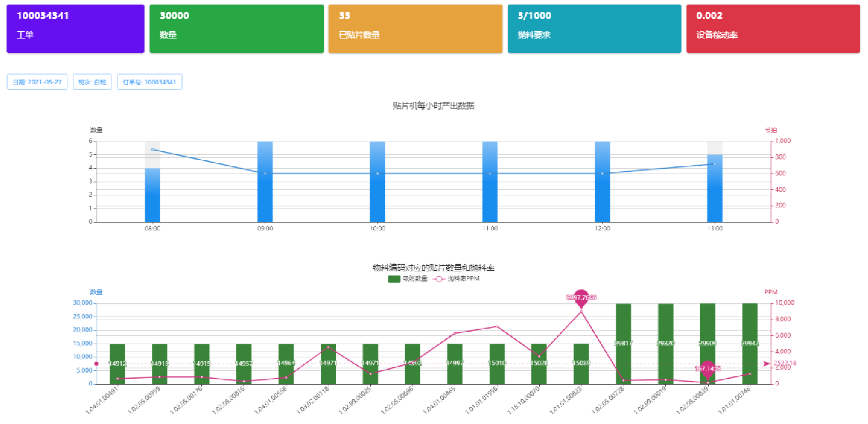Click the purple 工单 card showing 100034341
This screenshot has height=424, width=868.
(x=76, y=29)
